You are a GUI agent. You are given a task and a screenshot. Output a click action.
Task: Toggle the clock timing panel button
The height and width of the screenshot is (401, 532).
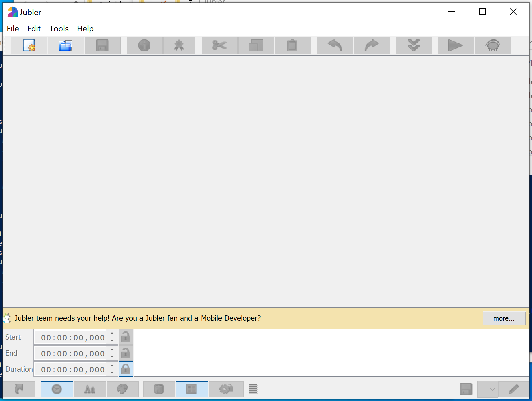coord(57,389)
